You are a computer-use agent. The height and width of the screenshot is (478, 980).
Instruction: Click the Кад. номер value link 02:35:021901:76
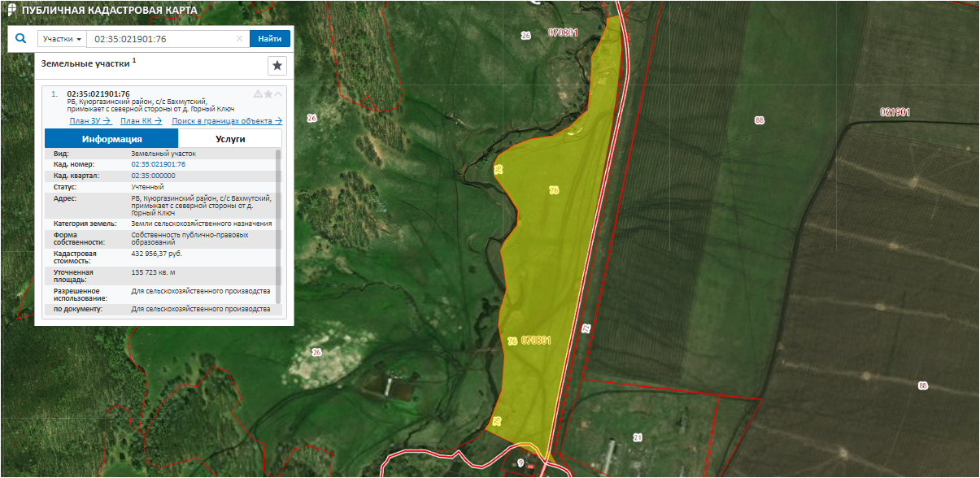pos(158,164)
